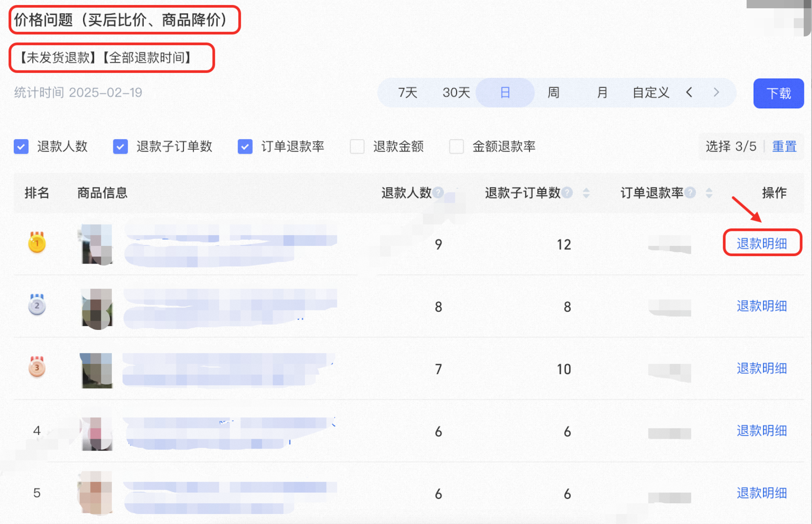The image size is (812, 524).
Task: Select the 周 period tab
Action: [553, 93]
